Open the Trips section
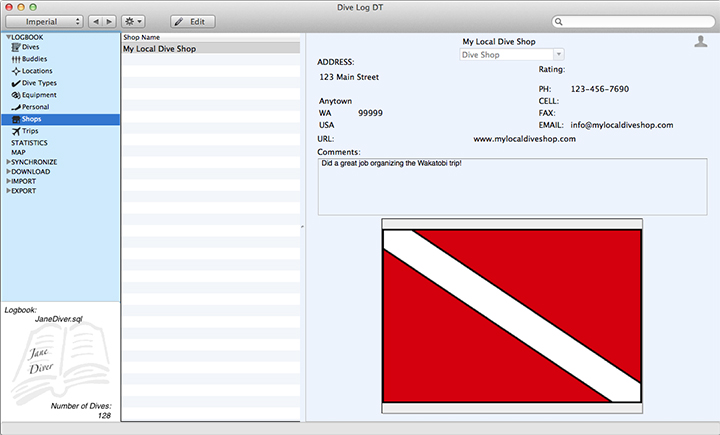 [31, 131]
